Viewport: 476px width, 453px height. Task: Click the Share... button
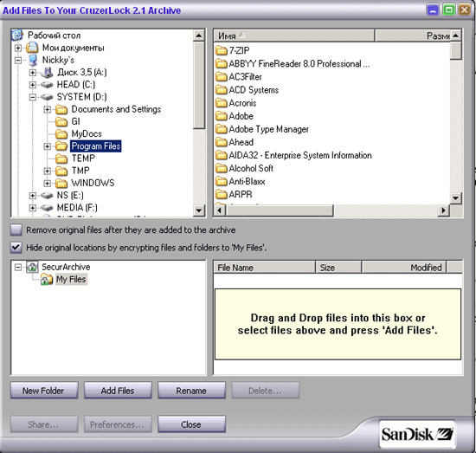[x=44, y=424]
